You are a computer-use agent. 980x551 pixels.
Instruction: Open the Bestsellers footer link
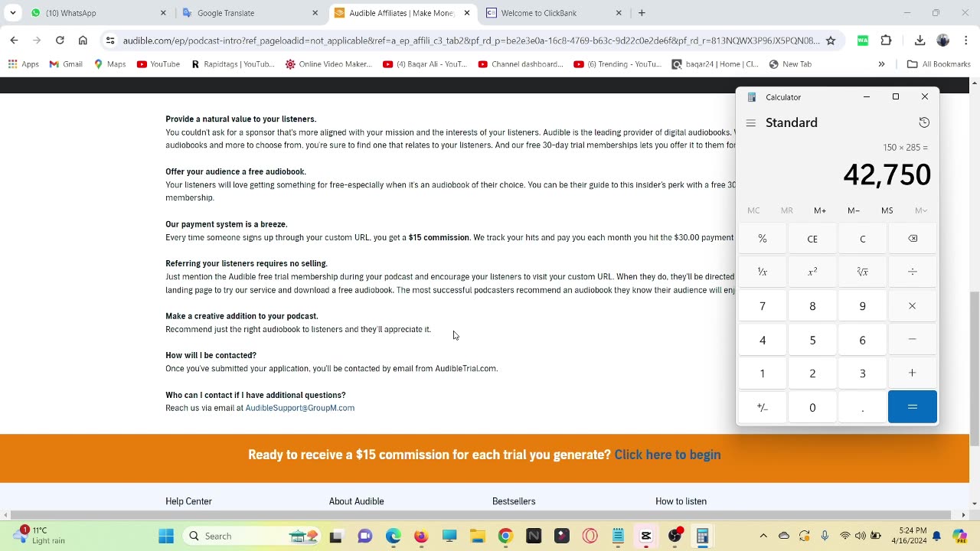click(x=514, y=501)
